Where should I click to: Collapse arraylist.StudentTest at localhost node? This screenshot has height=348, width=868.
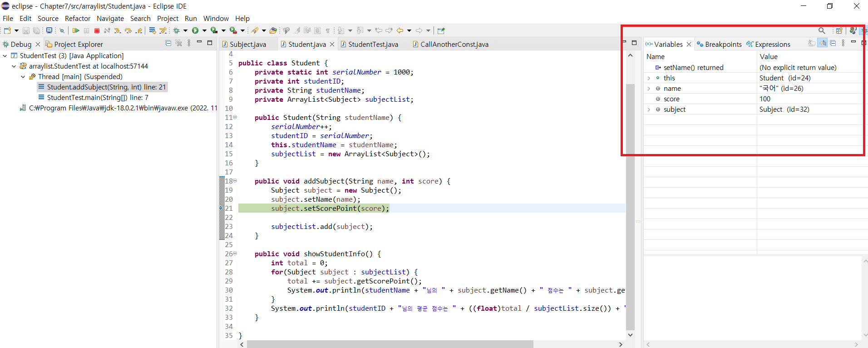tap(14, 66)
